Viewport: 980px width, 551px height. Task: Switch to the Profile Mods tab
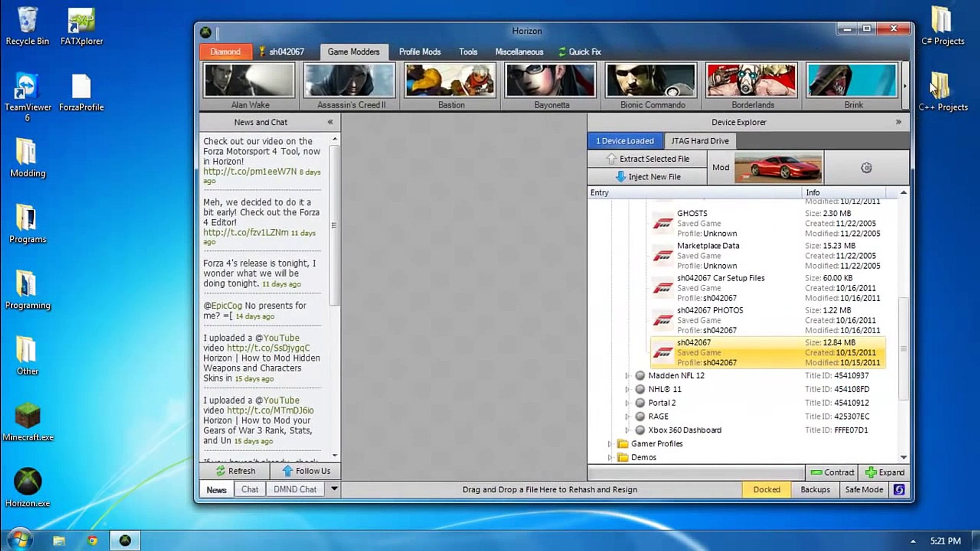[x=420, y=52]
